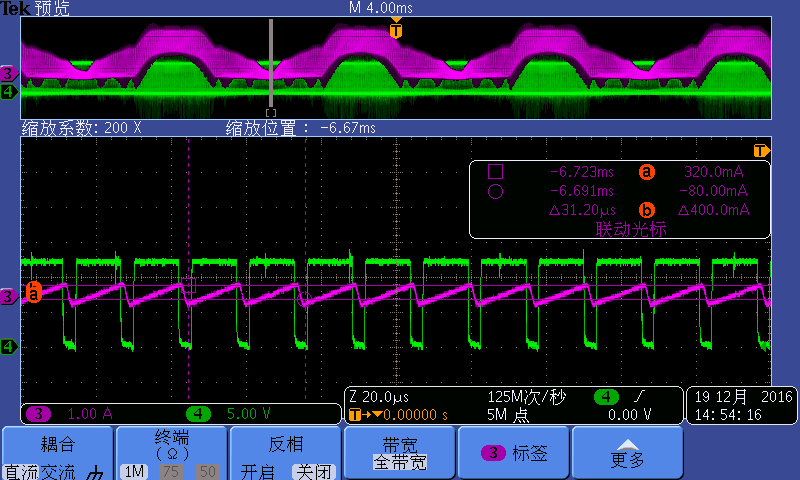
Task: Click cursor 'a' orange marker on waveform
Action: tap(34, 293)
